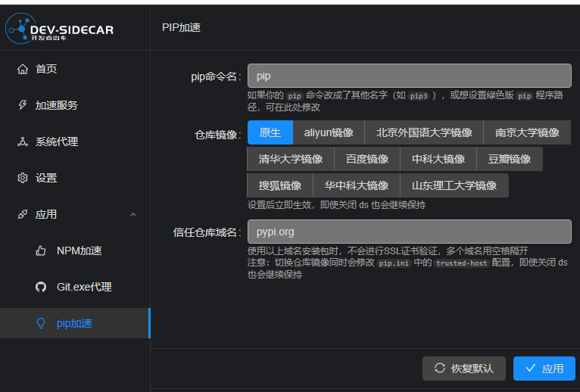The width and height of the screenshot is (580, 392).
Task: Select the aliyun镜像 mirror option
Action: [x=329, y=132]
